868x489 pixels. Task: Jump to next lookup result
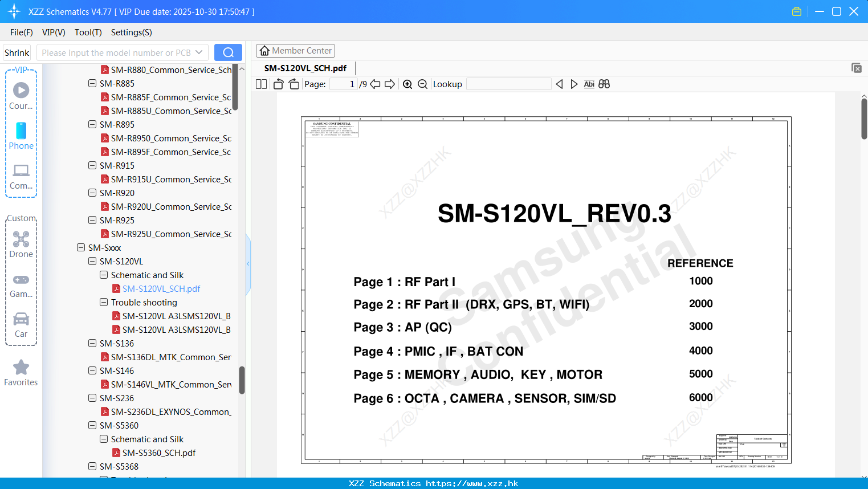[x=574, y=84]
